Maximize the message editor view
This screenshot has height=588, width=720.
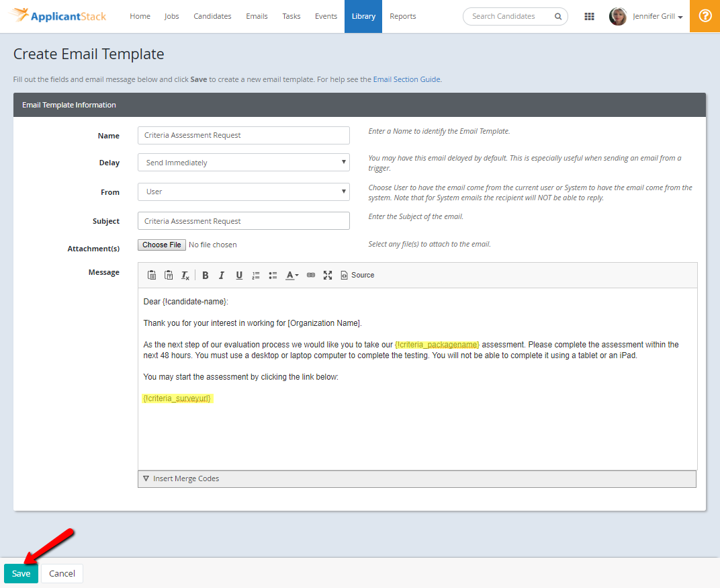[x=328, y=275]
